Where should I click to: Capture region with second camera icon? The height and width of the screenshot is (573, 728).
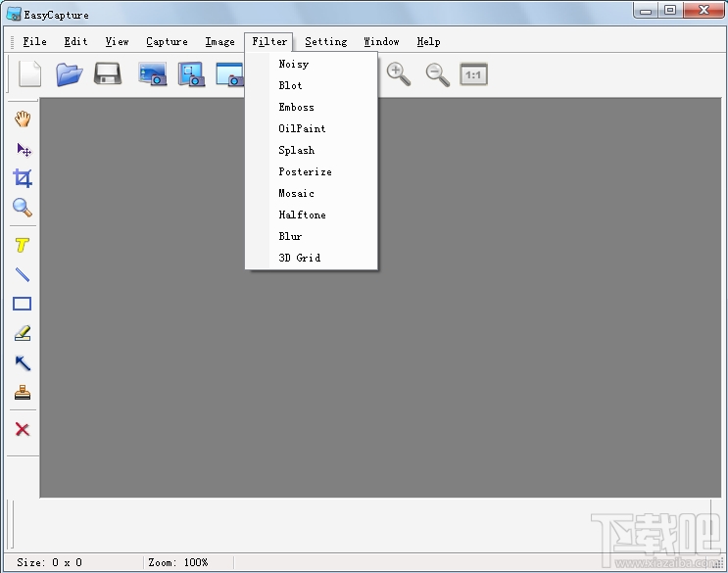191,74
